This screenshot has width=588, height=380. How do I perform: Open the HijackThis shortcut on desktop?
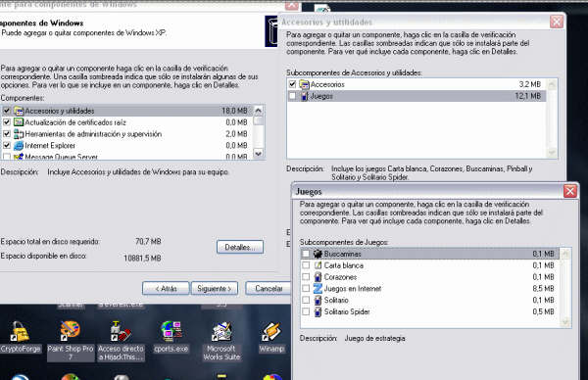click(121, 340)
